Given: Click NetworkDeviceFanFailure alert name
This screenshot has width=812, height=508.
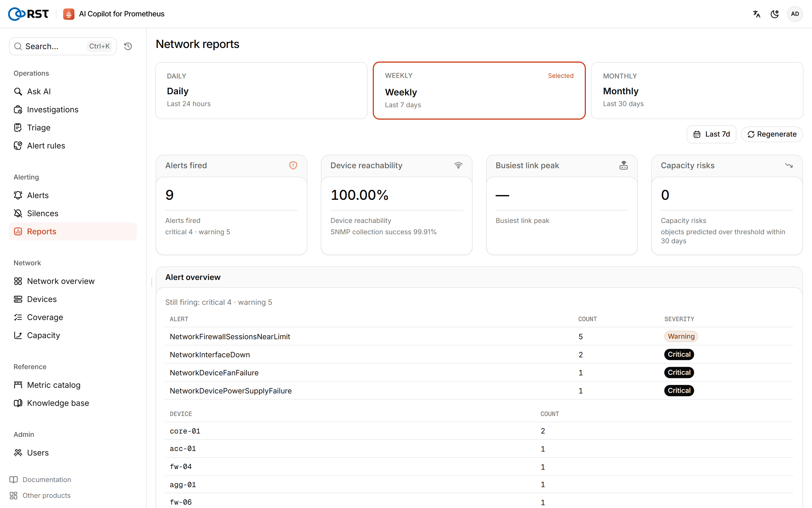Looking at the screenshot, I should 214,373.
